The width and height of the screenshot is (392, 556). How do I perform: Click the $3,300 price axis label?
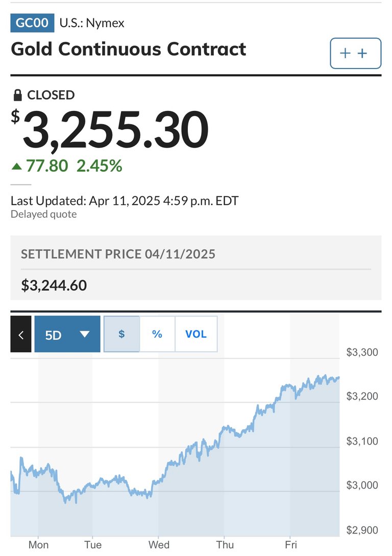pyautogui.click(x=362, y=352)
